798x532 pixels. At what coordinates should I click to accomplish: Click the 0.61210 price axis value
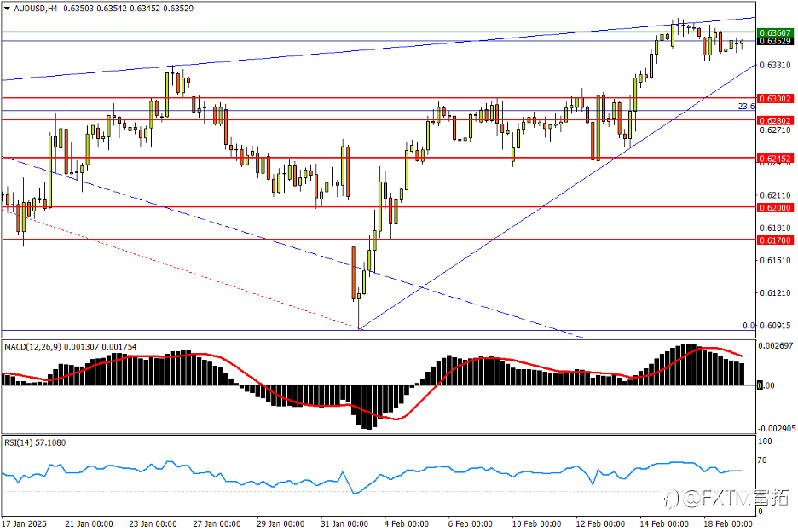pos(775,293)
